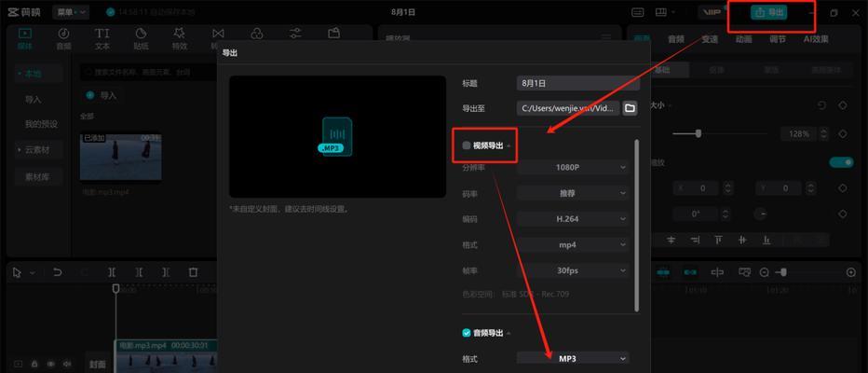Click the export dialog vertical scrollbar
The height and width of the screenshot is (373, 868).
[x=637, y=225]
